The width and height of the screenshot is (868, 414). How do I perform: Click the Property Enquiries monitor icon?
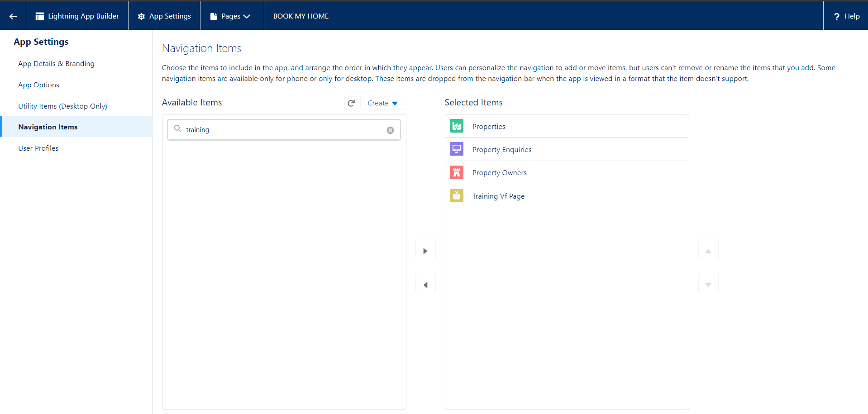point(456,149)
